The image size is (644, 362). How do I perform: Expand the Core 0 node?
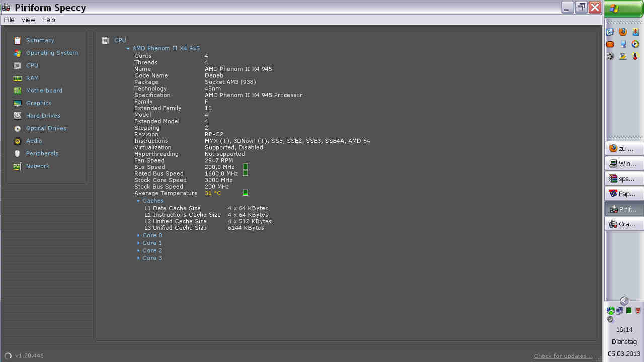(x=138, y=235)
